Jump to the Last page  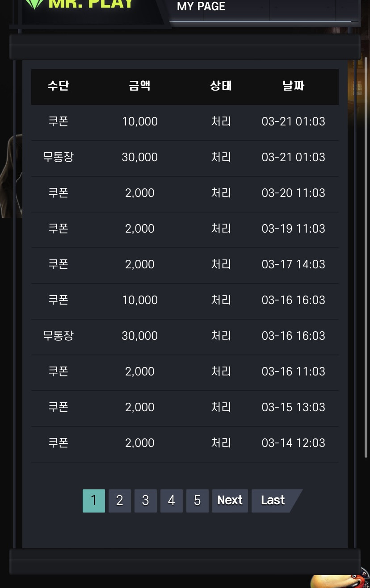(x=273, y=500)
